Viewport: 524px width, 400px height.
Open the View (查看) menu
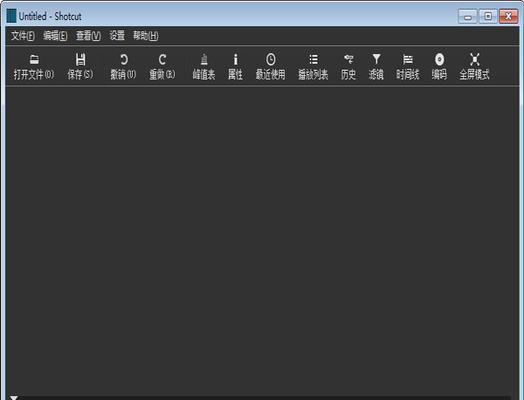(x=88, y=35)
